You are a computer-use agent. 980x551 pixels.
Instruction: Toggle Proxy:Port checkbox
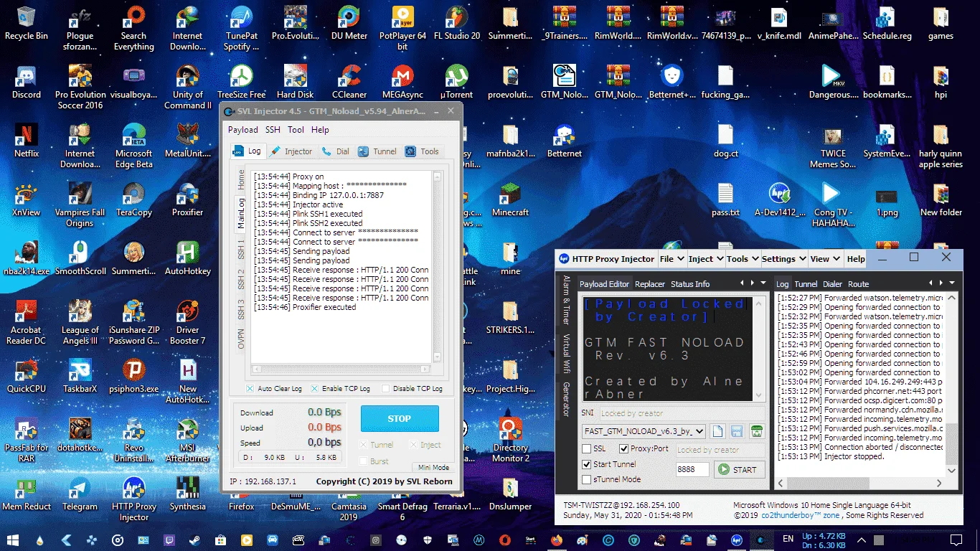point(623,448)
